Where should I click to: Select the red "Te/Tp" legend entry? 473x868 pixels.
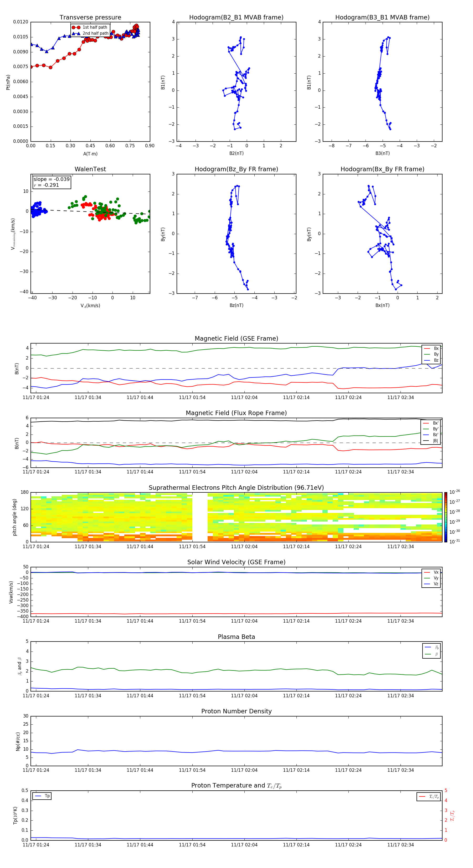pos(429,796)
